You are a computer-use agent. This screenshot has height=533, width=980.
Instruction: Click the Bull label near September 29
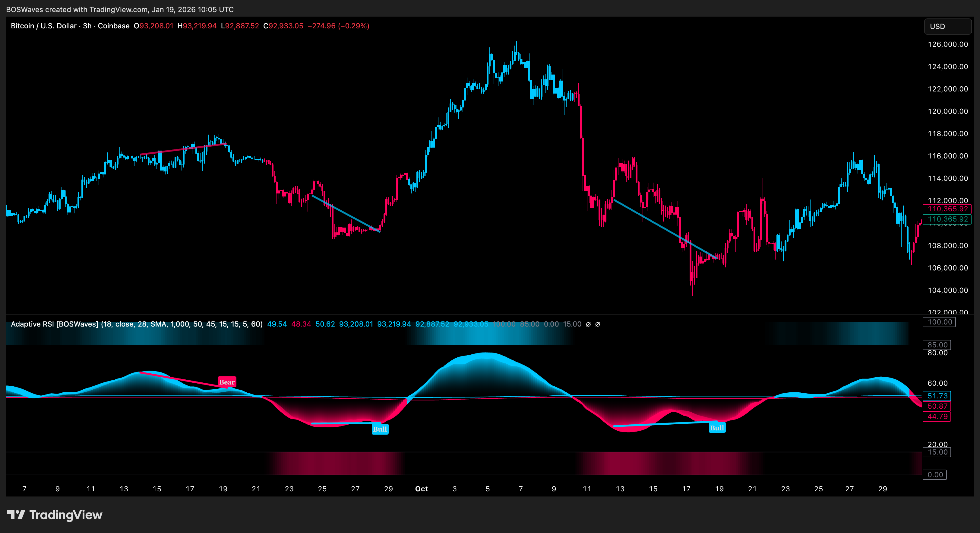(380, 429)
